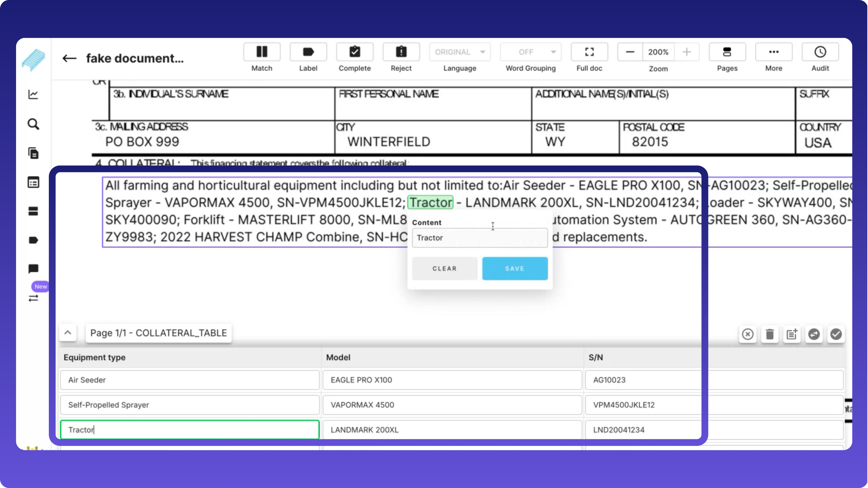This screenshot has width=868, height=488.
Task: Increase zoom with plus button
Action: pos(686,52)
